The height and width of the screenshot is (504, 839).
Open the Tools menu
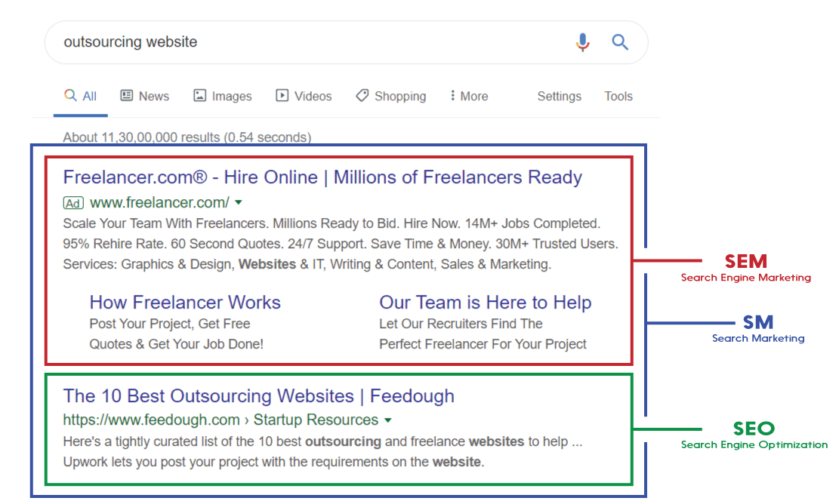(618, 96)
